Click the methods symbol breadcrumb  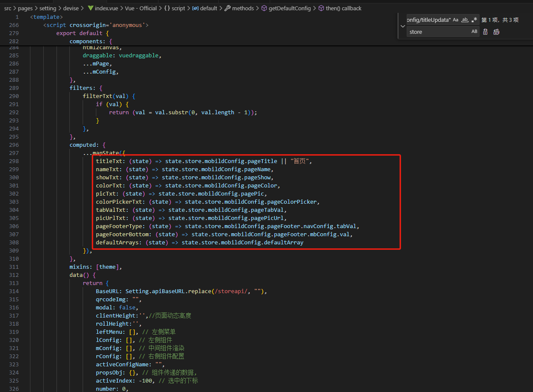coord(239,8)
